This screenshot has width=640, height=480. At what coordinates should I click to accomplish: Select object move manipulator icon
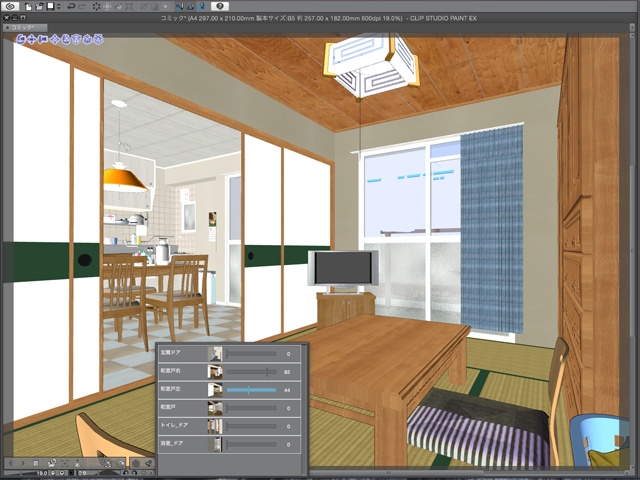55,40
